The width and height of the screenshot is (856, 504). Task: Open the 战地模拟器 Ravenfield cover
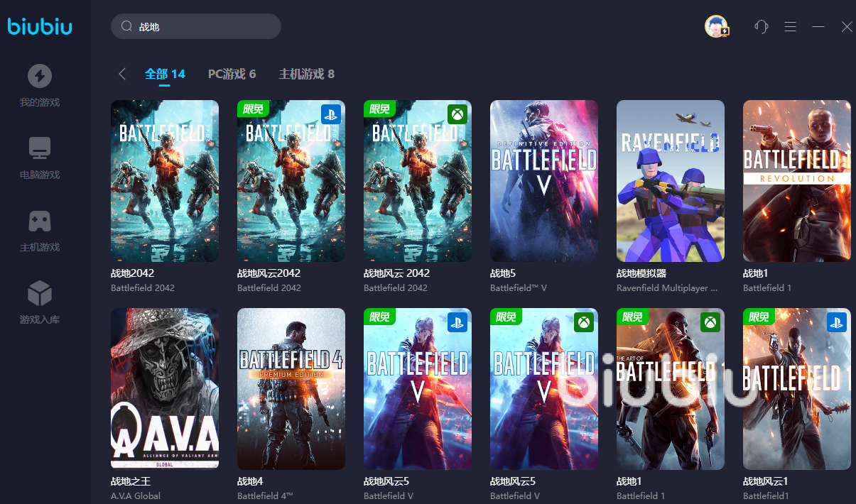tap(671, 181)
